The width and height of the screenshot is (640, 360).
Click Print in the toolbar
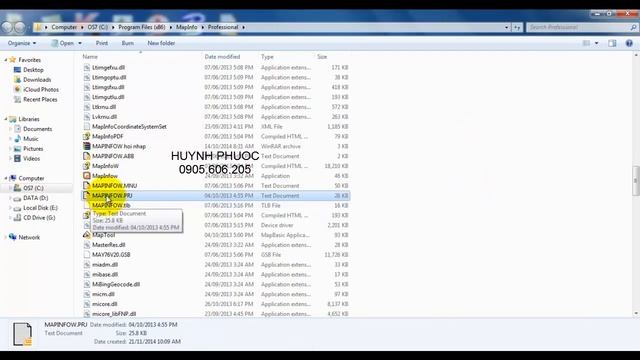pos(102,43)
